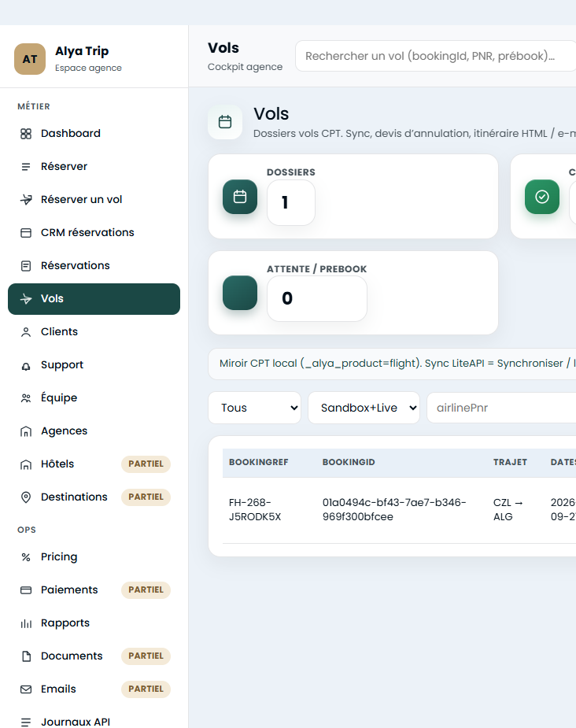Click the CZL → ALG route cell
The image size is (576, 728).
pyautogui.click(x=508, y=510)
